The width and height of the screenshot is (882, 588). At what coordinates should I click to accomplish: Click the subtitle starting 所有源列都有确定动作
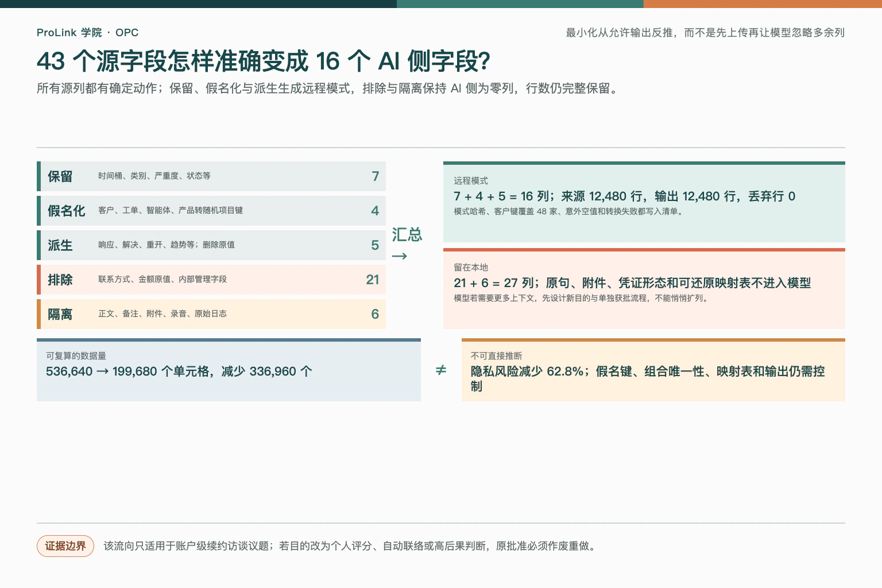click(329, 88)
